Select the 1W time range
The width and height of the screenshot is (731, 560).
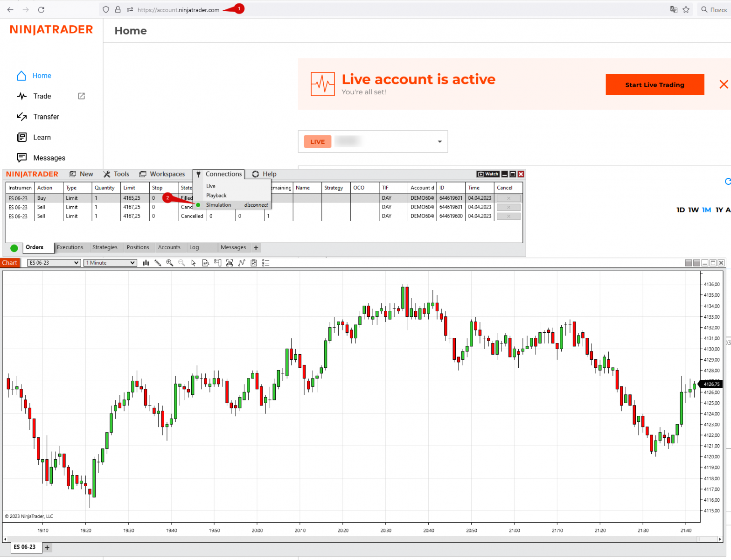pos(693,210)
